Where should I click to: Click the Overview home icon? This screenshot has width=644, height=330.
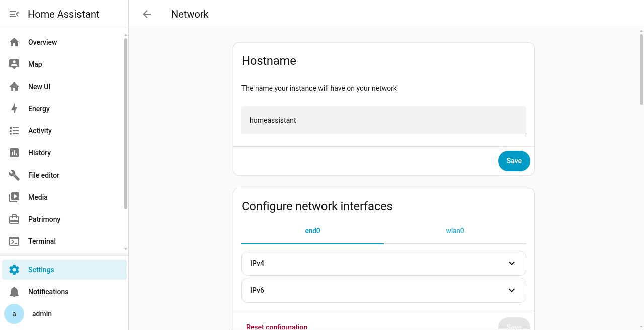(14, 42)
